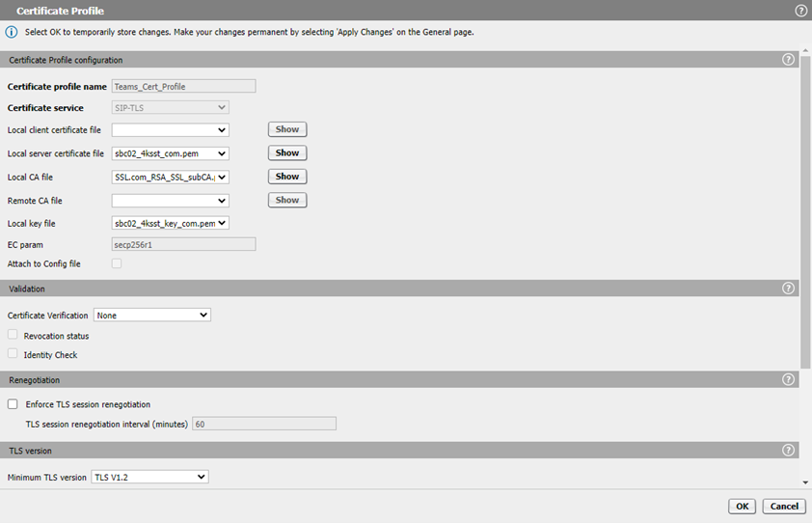Open Remote CA file dropdown
Screen dimensions: 812x523
(x=171, y=201)
